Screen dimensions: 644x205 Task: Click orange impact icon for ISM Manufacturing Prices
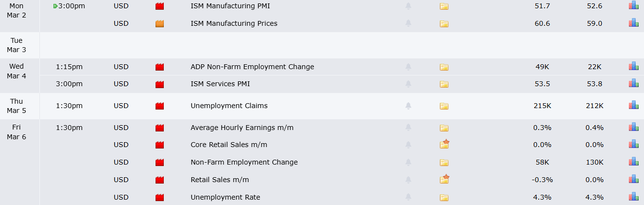[159, 24]
